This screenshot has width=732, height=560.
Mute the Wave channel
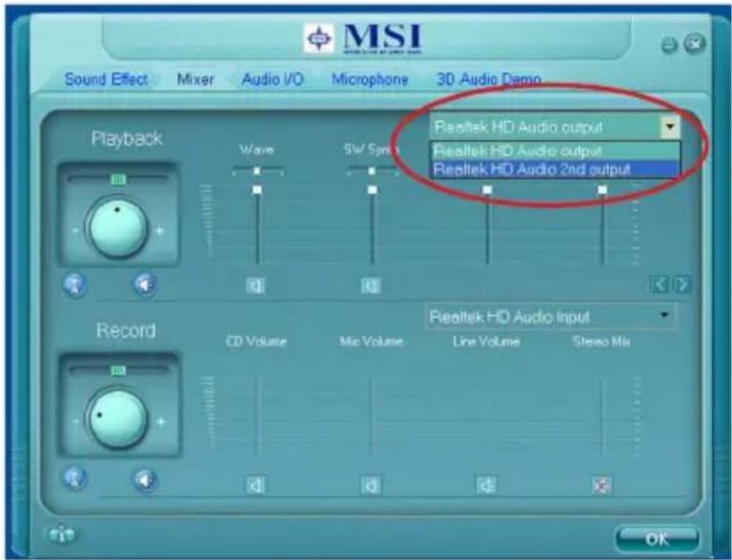point(256,286)
